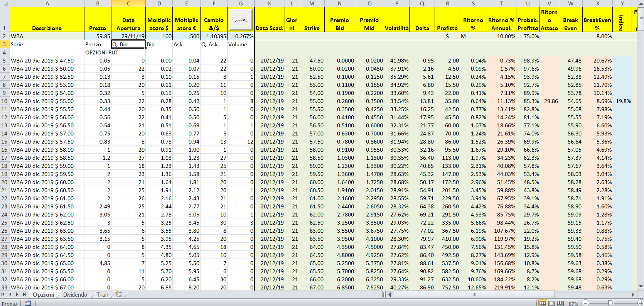The height and width of the screenshot is (306, 644).
Task: Select the 'Q. Bid' cell
Action: click(x=128, y=44)
